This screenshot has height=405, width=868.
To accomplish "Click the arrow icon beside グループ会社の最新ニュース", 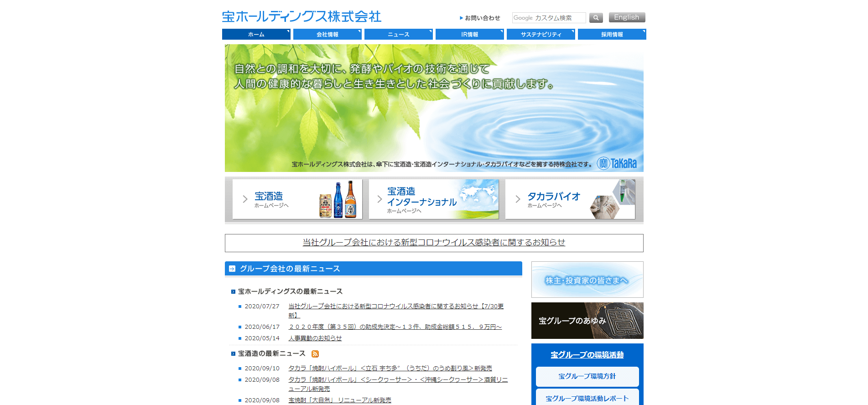I will point(232,269).
